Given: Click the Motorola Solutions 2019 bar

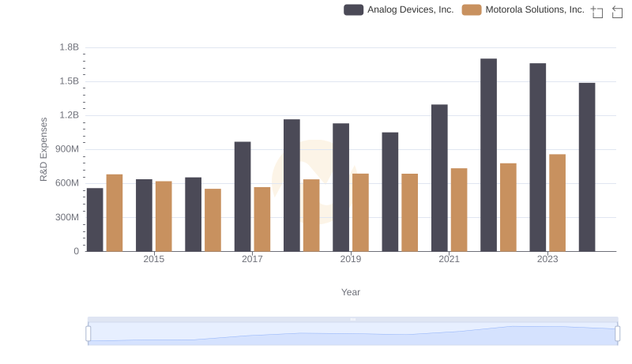Looking at the screenshot, I should [360, 212].
